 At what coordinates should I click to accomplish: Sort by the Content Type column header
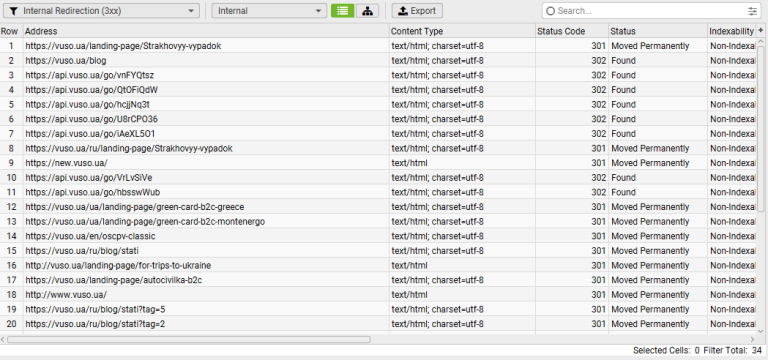[x=462, y=31]
